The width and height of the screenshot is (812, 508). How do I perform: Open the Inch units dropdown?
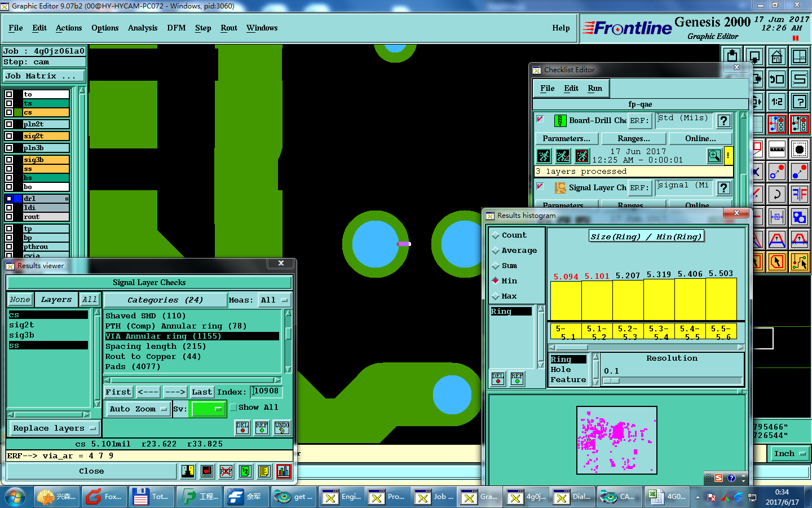789,454
